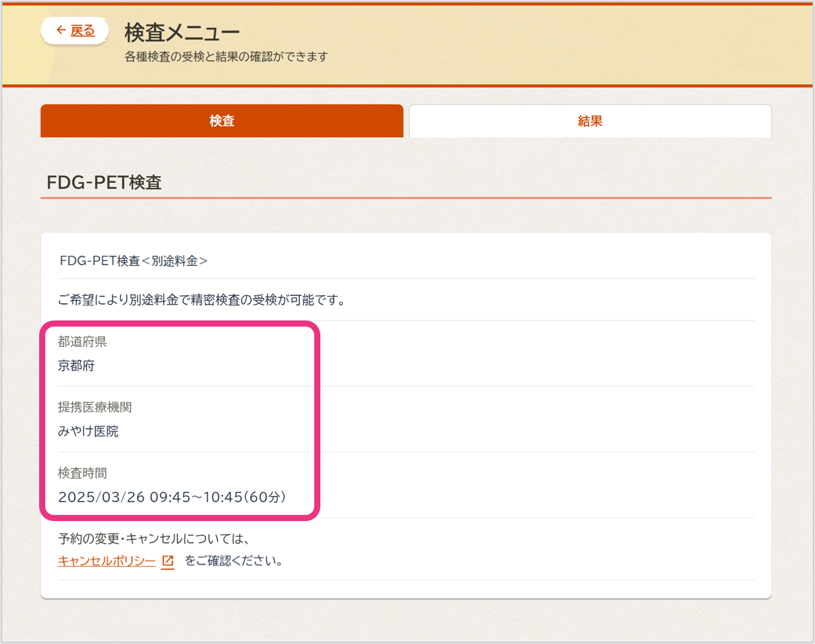Select the 検査 tab

click(x=221, y=121)
